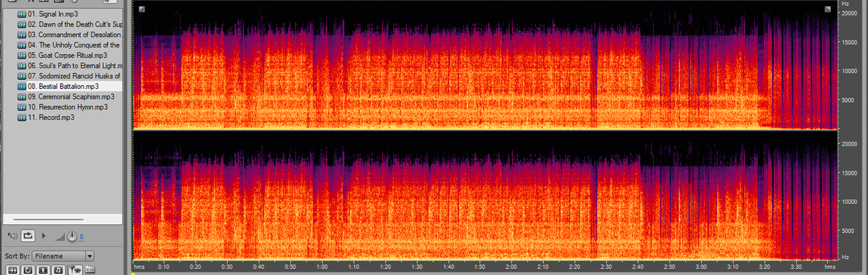Toggle show full path C:\ icon
The height and width of the screenshot is (275, 868).
[x=90, y=270]
